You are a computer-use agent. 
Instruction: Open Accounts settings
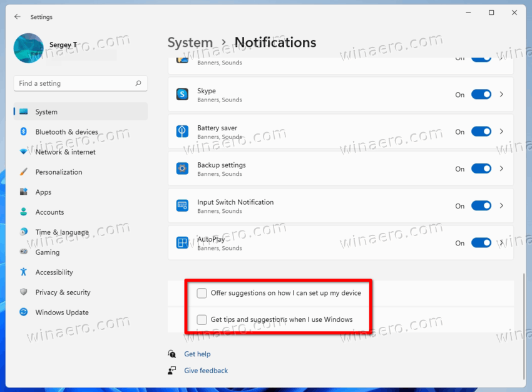click(x=80, y=212)
